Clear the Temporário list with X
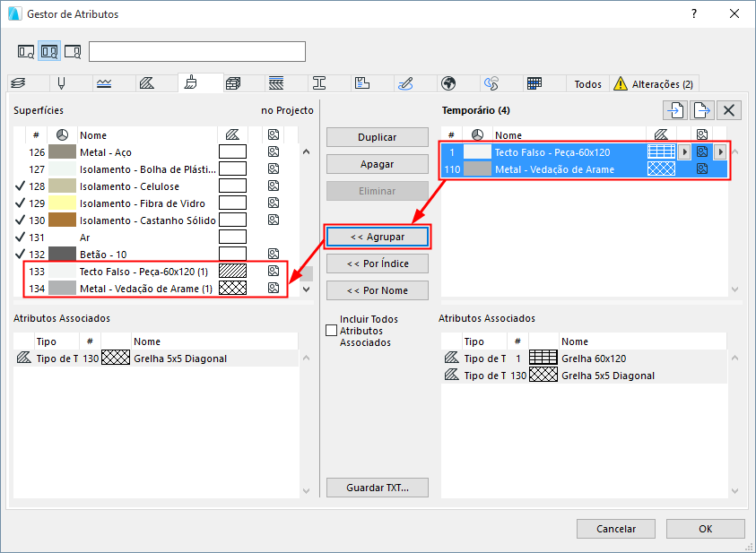This screenshot has height=553, width=756. coord(728,110)
